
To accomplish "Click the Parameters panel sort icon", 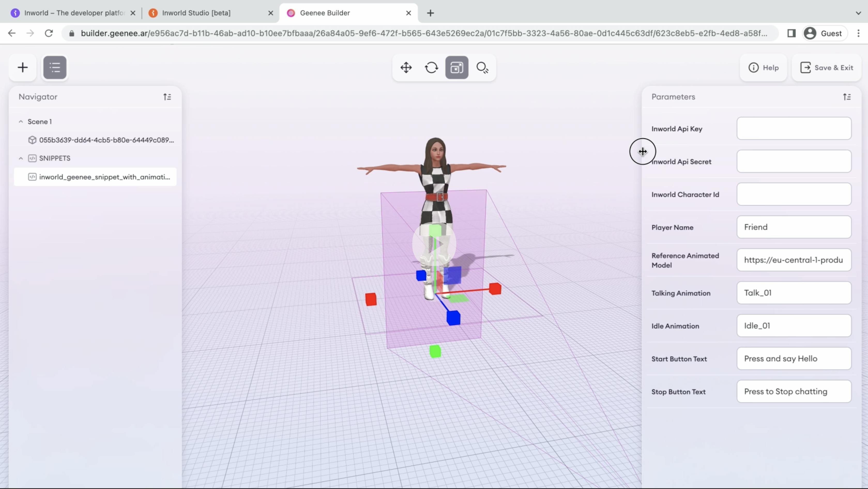I will pos(847,97).
